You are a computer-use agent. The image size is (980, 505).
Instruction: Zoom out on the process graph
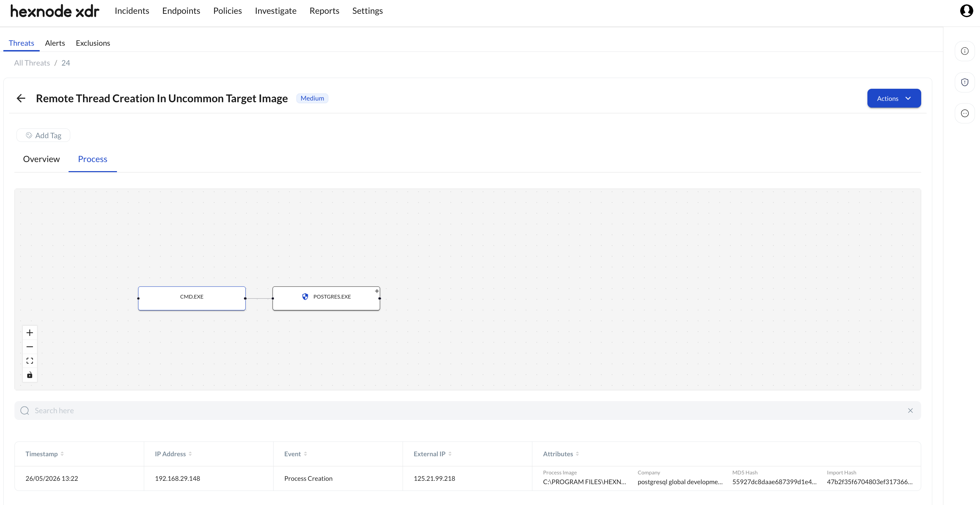30,347
